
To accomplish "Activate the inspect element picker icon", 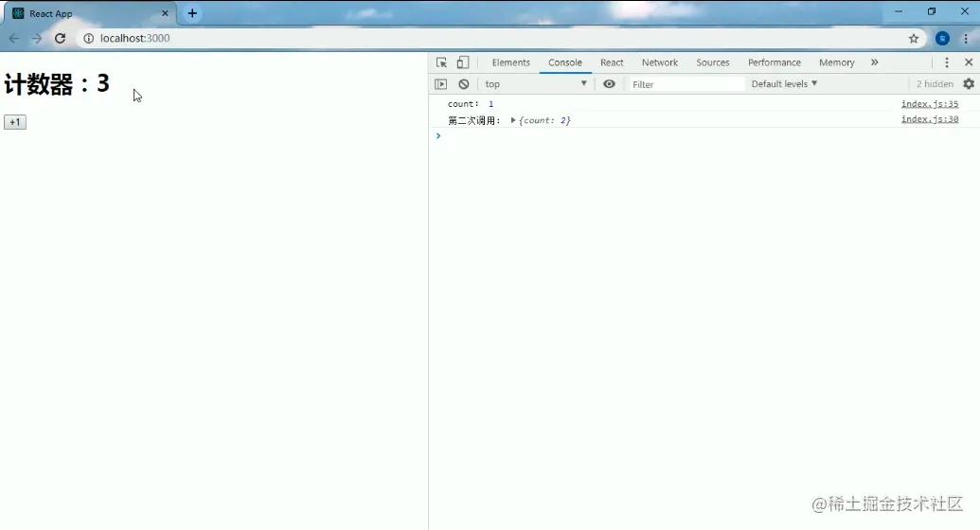I will [442, 62].
